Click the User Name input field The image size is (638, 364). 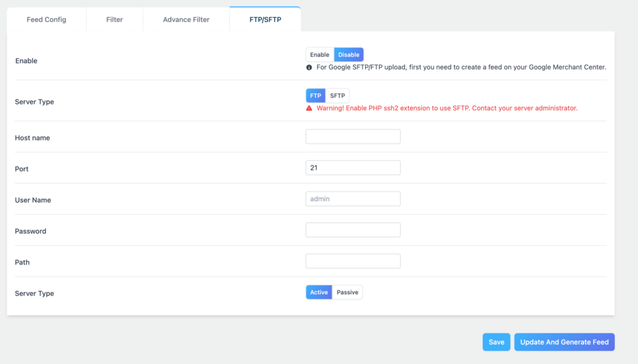coord(353,199)
